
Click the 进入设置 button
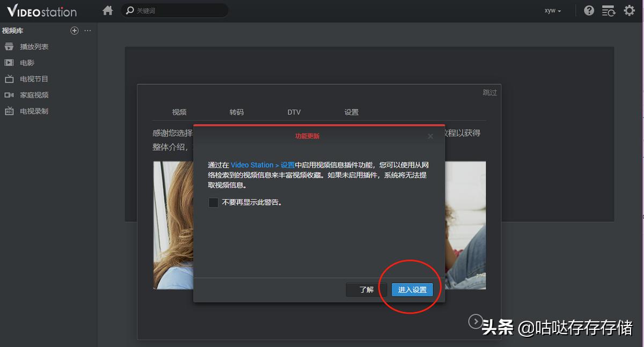pos(412,289)
